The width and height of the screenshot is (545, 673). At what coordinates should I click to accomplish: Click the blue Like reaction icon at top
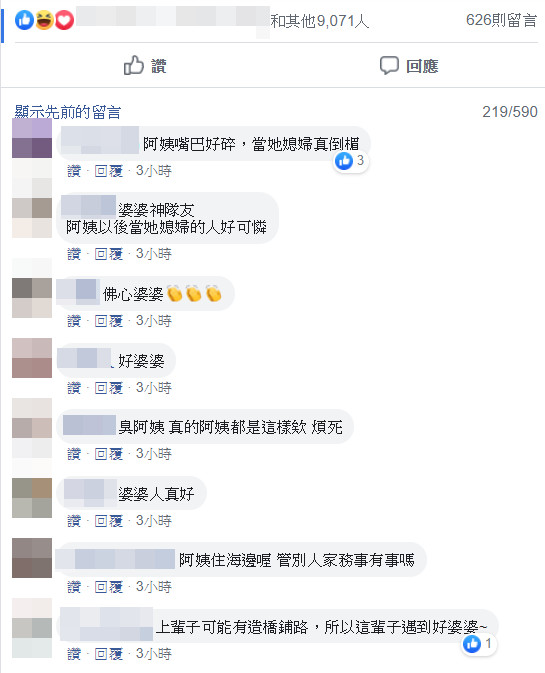coord(24,20)
